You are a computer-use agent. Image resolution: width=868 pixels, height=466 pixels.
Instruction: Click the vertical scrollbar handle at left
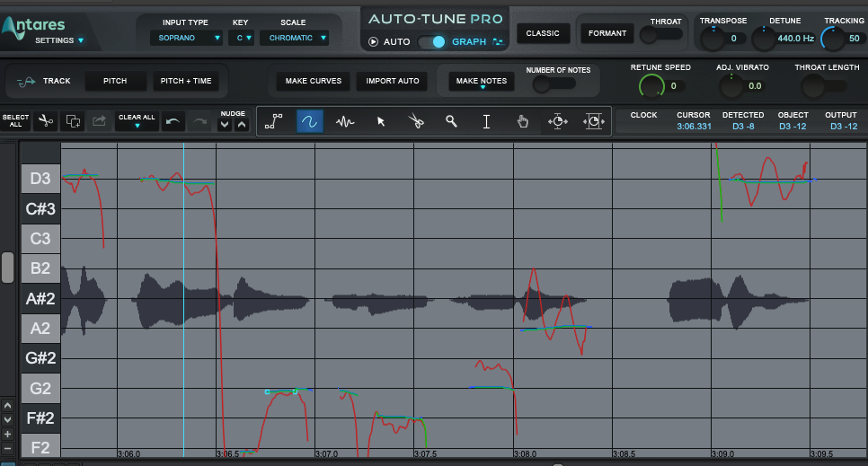tap(7, 268)
